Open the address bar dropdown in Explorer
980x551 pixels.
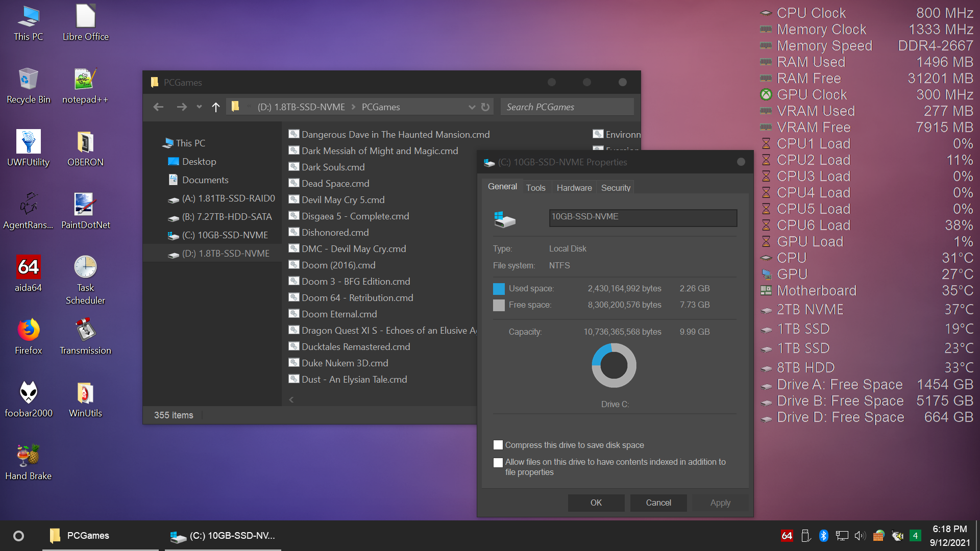472,107
